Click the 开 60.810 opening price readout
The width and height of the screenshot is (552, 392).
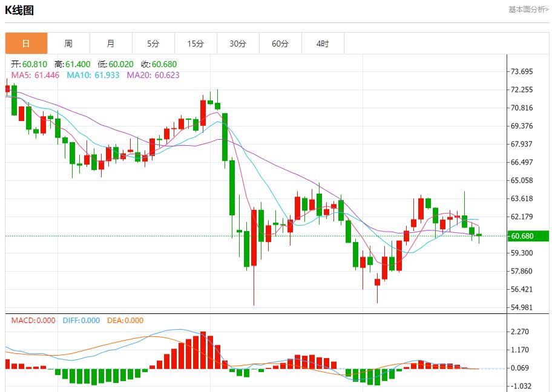tap(29, 64)
